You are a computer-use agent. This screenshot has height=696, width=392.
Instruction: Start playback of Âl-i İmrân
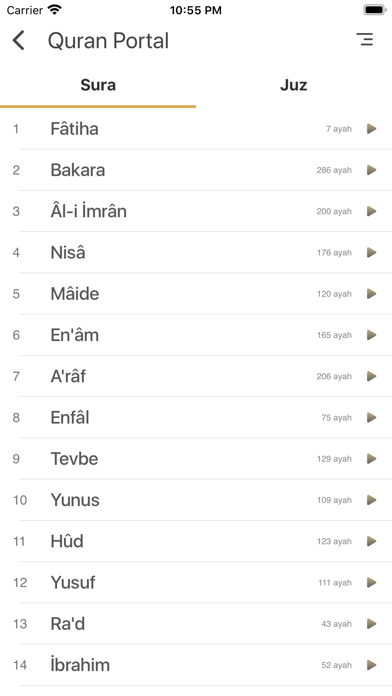tap(372, 211)
